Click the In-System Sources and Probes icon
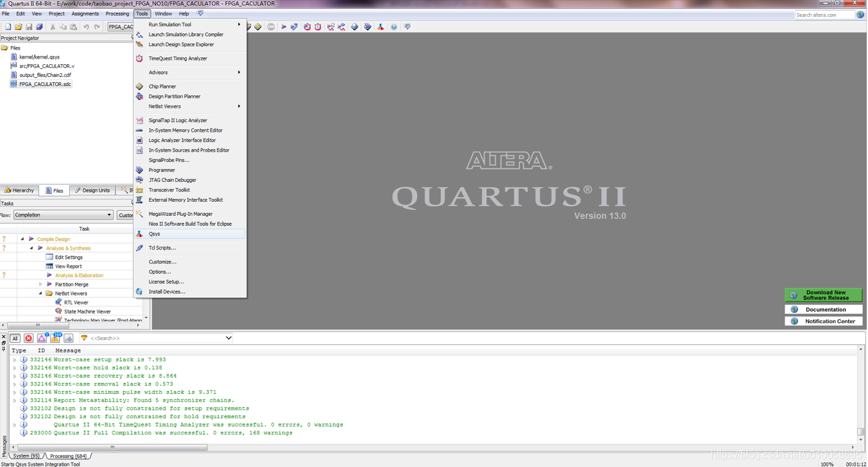Screen dimensions: 868x467 (x=139, y=150)
